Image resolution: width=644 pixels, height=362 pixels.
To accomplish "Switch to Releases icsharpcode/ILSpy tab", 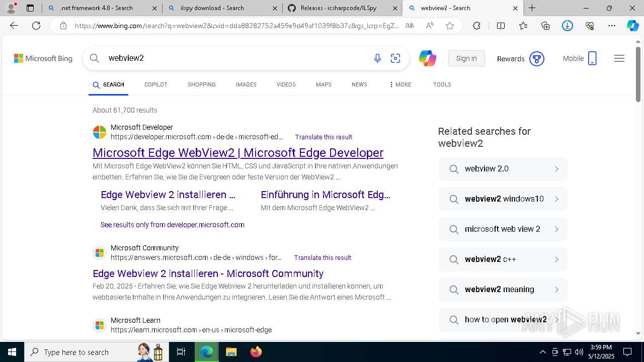I will click(x=342, y=8).
